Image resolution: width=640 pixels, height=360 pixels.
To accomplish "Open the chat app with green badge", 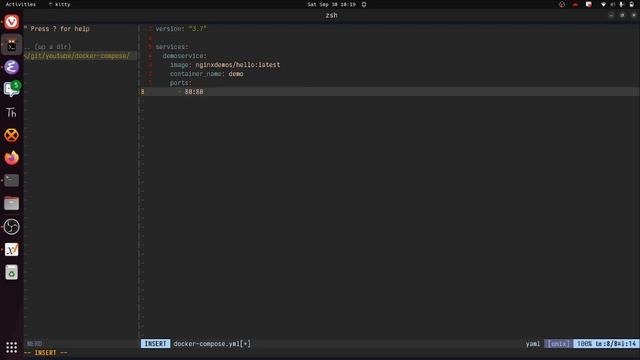I will point(11,89).
